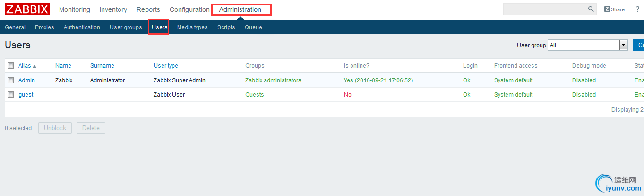Open the help question mark

(638, 9)
